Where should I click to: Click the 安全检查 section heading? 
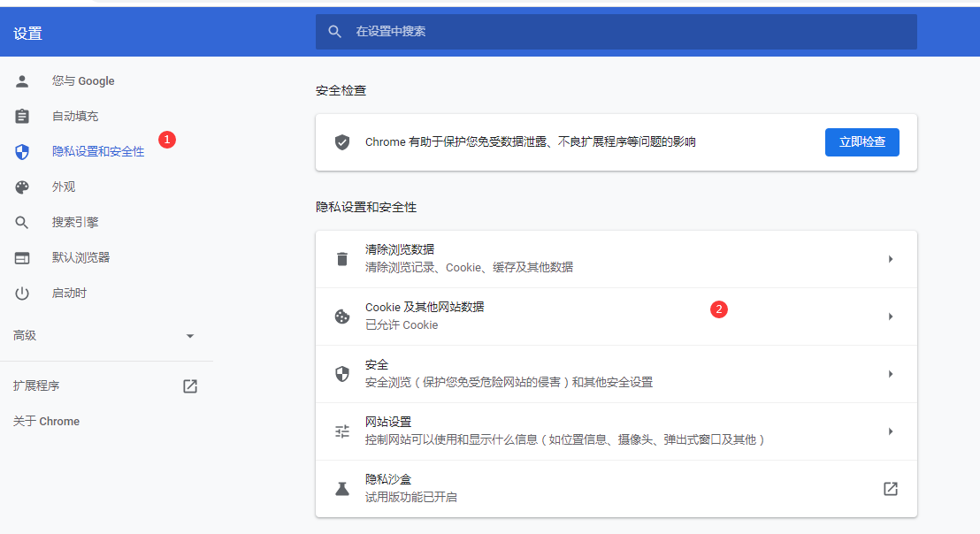coord(341,90)
